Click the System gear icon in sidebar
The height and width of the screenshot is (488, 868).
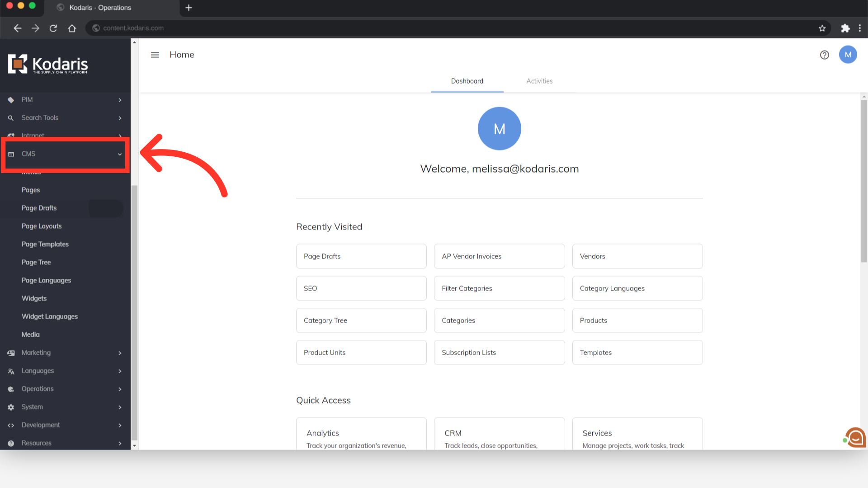[x=11, y=407]
